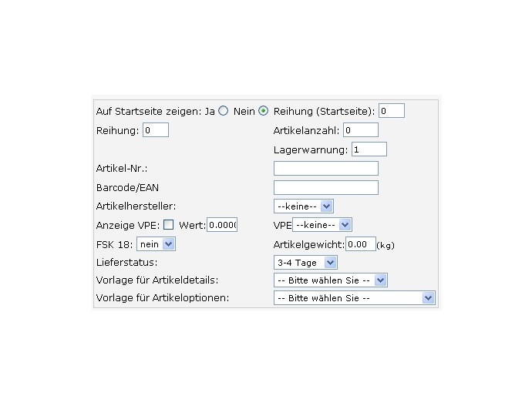This screenshot has width=532, height=406.
Task: Click the Artikelanzahl input field
Action: click(x=361, y=130)
